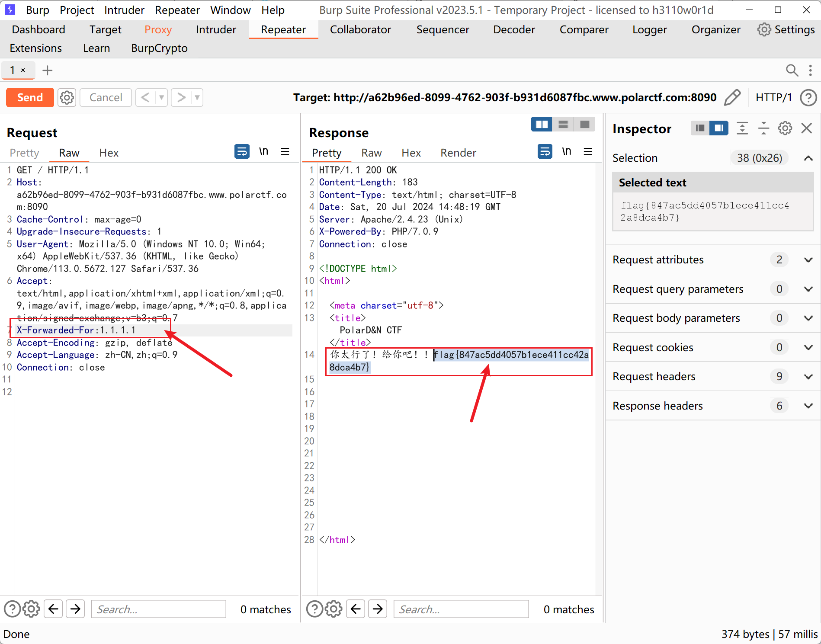Dock Inspector to the left layout icon
821x644 pixels.
click(700, 128)
